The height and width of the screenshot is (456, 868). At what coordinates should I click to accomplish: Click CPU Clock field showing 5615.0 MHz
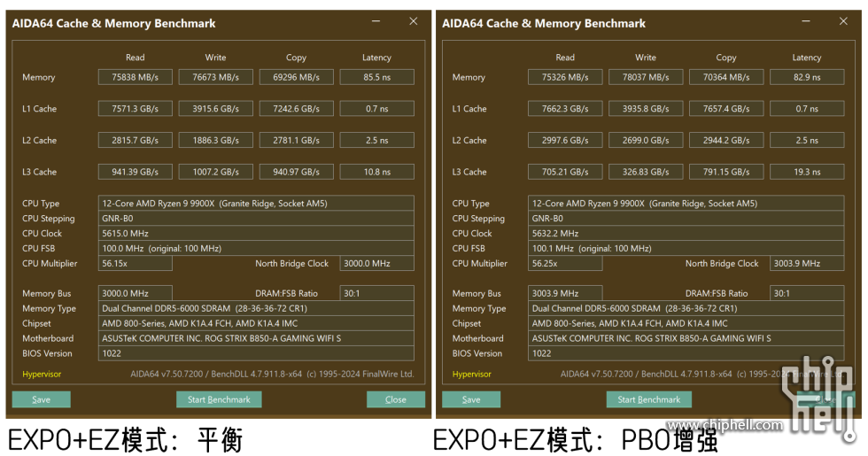click(x=256, y=233)
